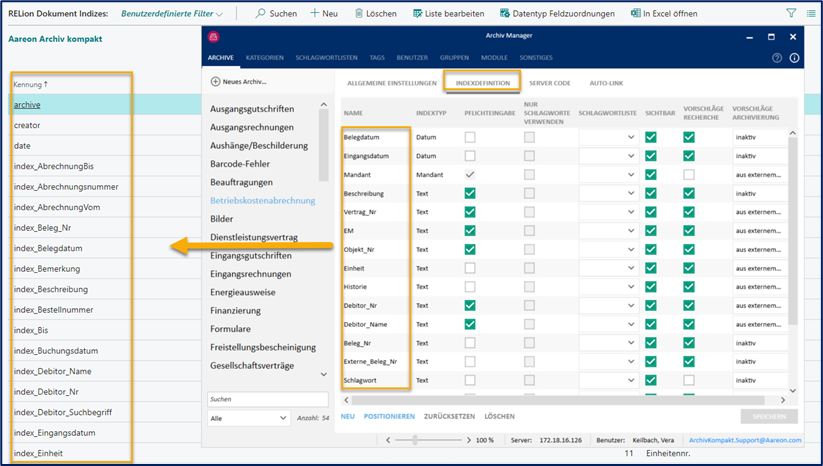
Task: Open the Benutzerdefinierte Filter dropdown
Action: pos(172,14)
